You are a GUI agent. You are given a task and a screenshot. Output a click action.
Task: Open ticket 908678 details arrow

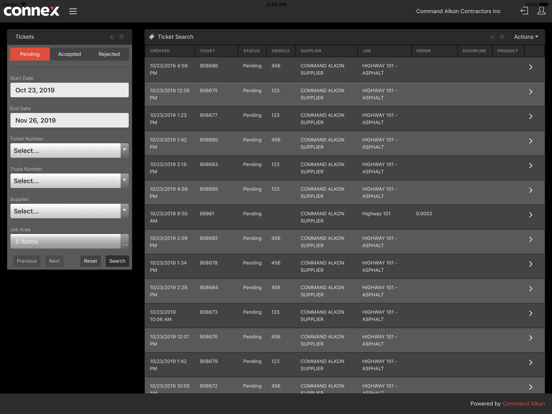[531, 264]
